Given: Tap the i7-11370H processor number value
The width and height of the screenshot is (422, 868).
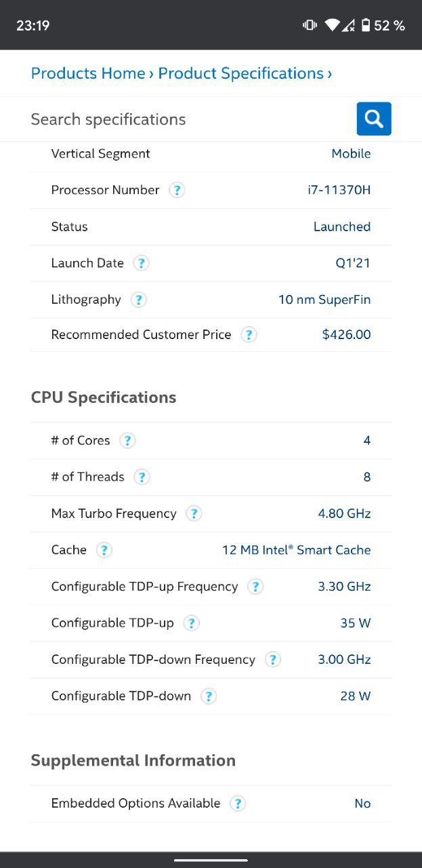Looking at the screenshot, I should point(339,190).
